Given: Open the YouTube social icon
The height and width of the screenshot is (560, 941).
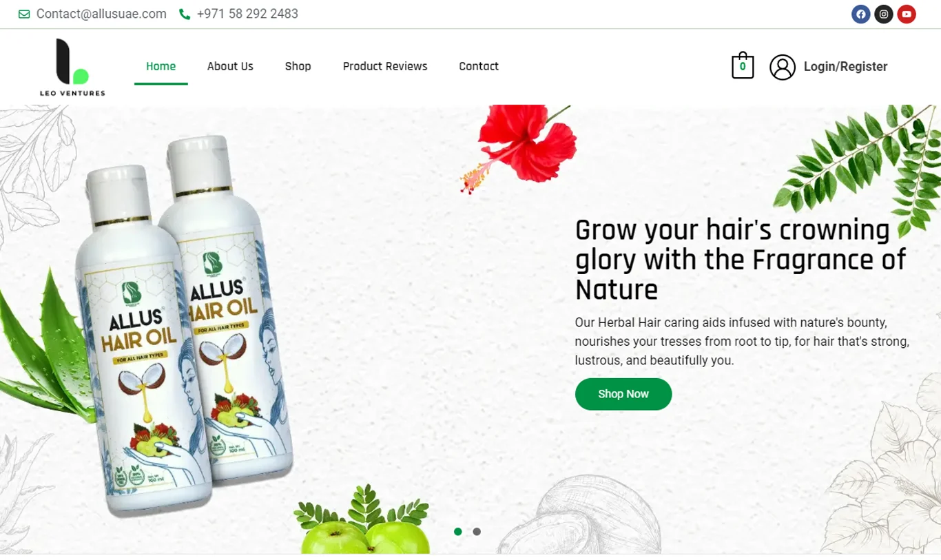Looking at the screenshot, I should [x=907, y=14].
